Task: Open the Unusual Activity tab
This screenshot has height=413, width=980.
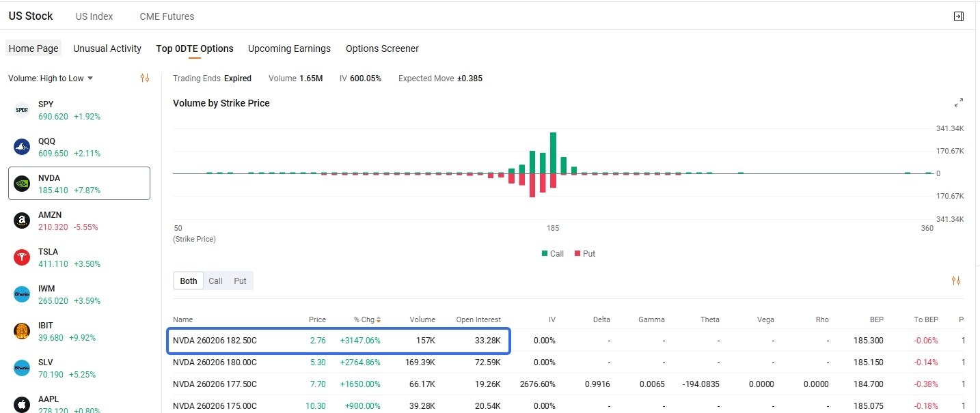Action: [x=107, y=48]
